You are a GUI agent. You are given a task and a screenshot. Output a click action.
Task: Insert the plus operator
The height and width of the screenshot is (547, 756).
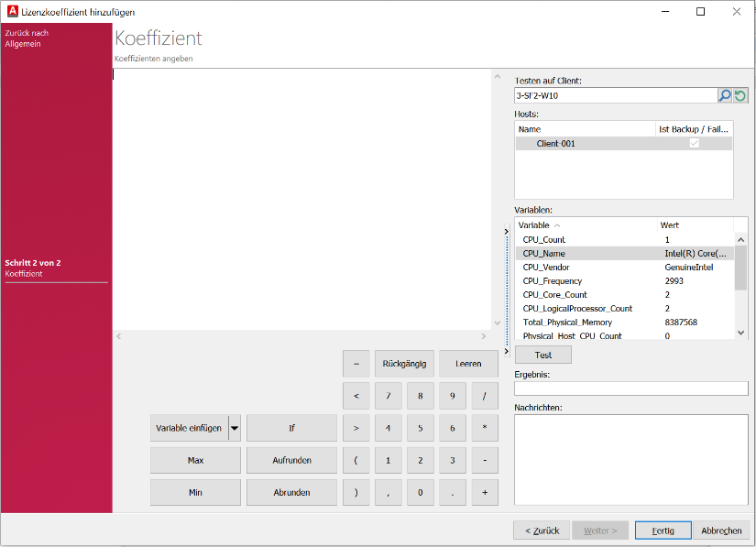pyautogui.click(x=484, y=492)
